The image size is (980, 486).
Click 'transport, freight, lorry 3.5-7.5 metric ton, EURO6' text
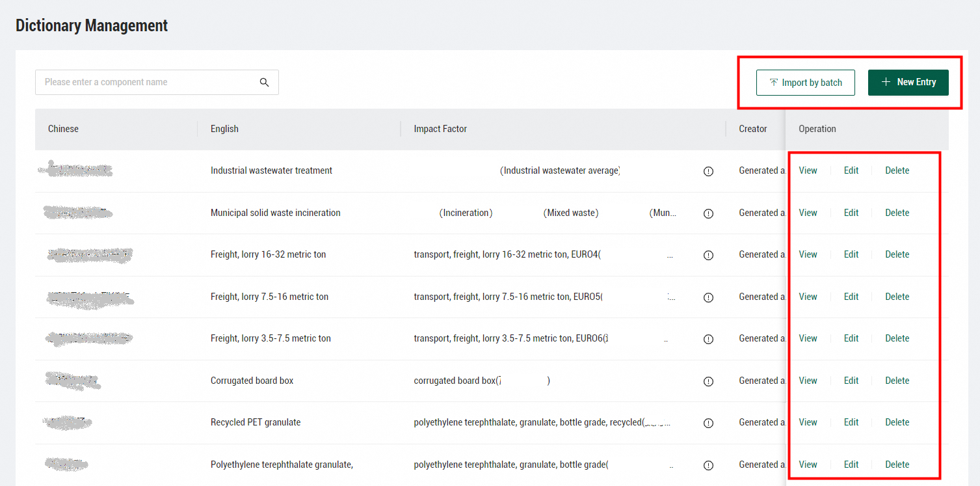[x=509, y=338]
